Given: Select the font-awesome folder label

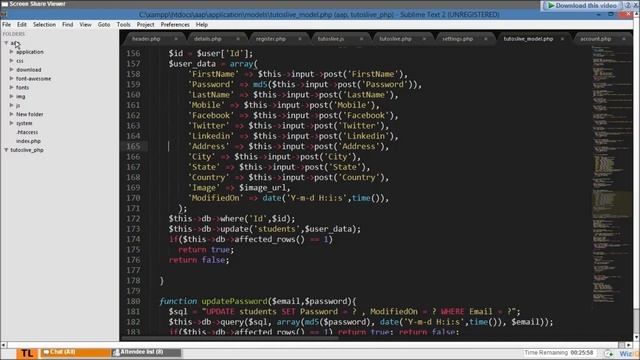Looking at the screenshot, I should tap(33, 78).
